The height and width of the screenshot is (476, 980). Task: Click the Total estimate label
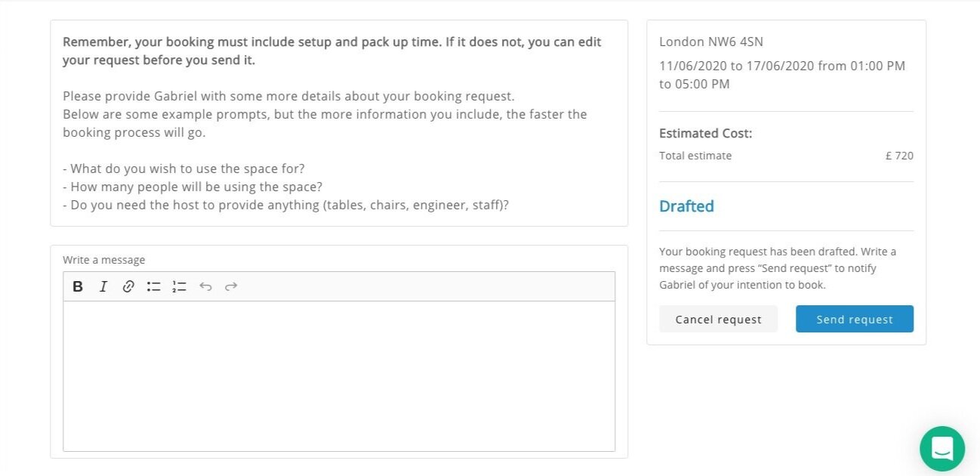[x=695, y=156]
